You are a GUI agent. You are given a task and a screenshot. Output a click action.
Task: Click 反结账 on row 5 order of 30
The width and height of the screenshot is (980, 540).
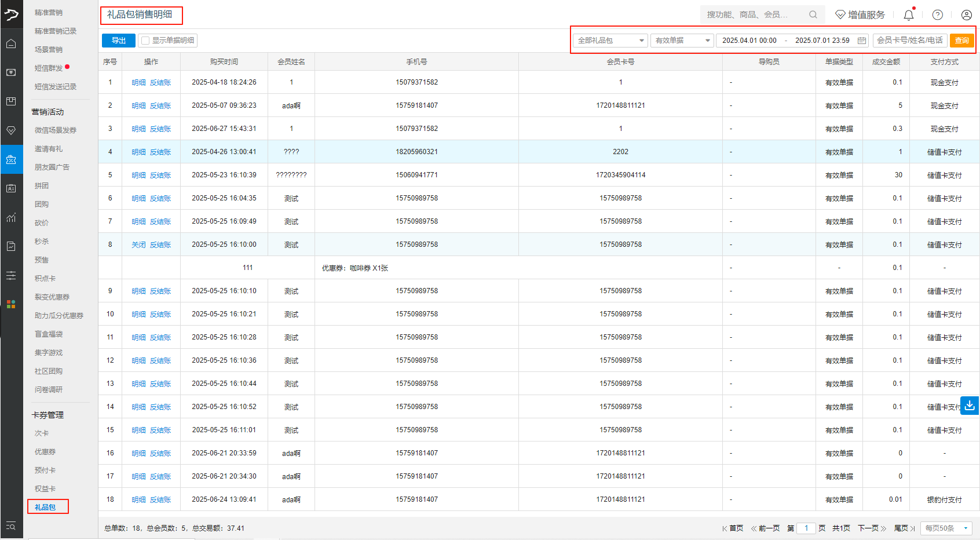point(160,176)
